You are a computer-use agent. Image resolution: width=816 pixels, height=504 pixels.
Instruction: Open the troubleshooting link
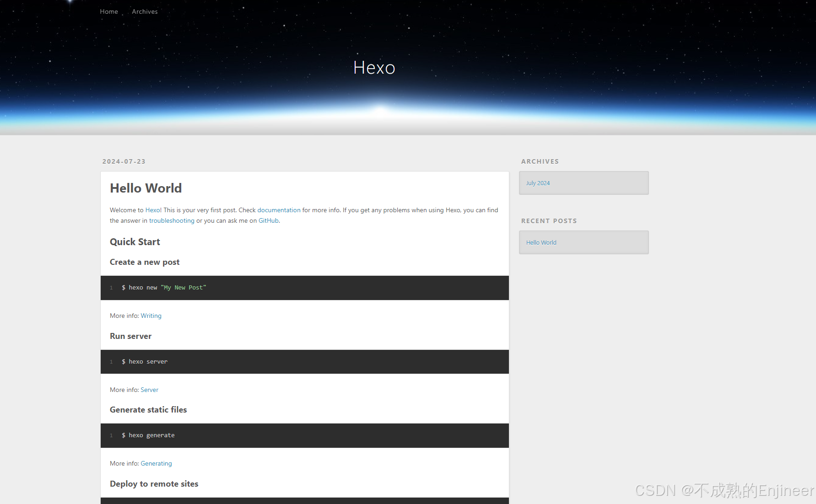coord(172,220)
